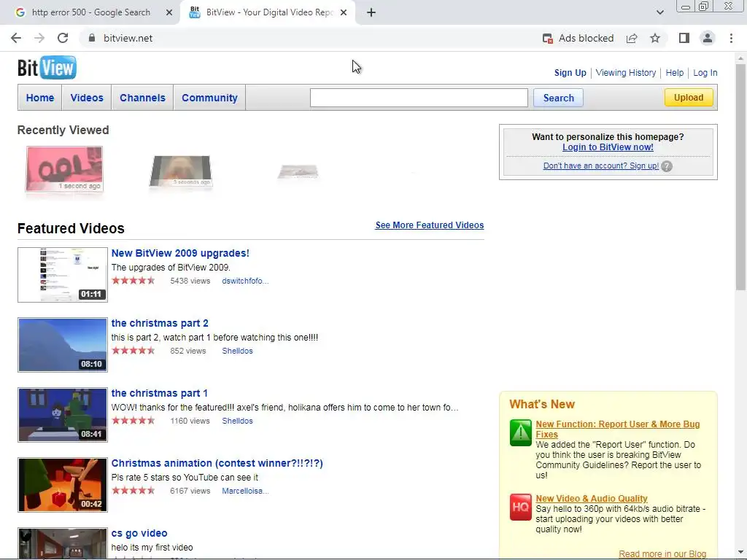Open the recently viewed thumbnail from 3 seconds ago
This screenshot has width=747, height=560.
pos(180,171)
